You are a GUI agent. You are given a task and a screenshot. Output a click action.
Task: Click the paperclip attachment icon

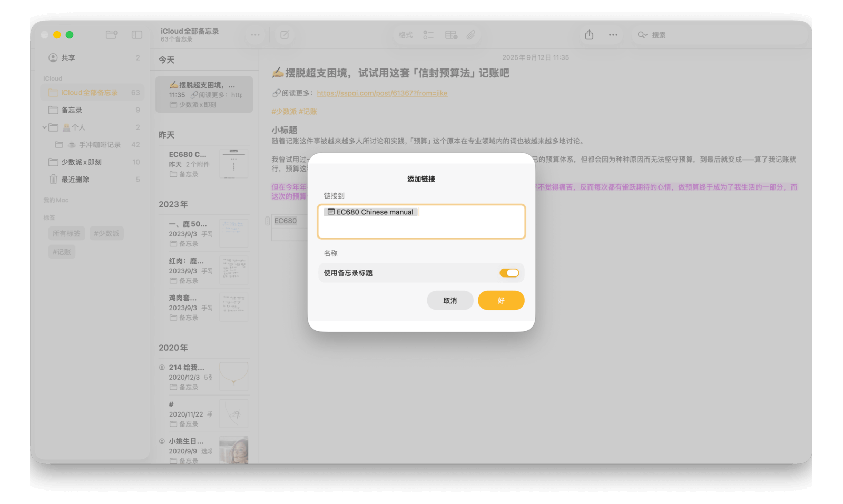click(x=471, y=35)
